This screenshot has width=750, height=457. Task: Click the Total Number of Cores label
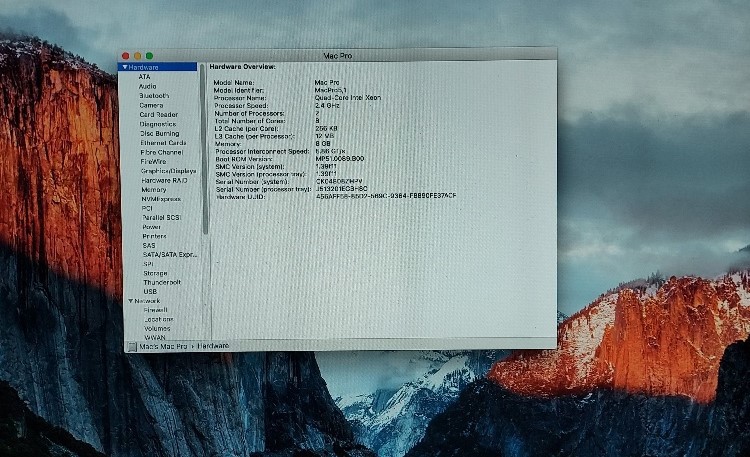point(250,121)
